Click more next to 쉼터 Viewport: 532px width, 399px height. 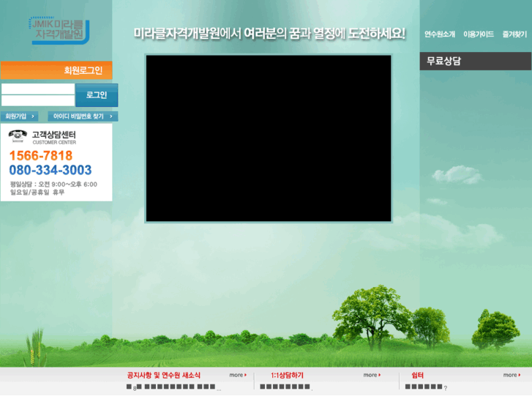pyautogui.click(x=512, y=375)
